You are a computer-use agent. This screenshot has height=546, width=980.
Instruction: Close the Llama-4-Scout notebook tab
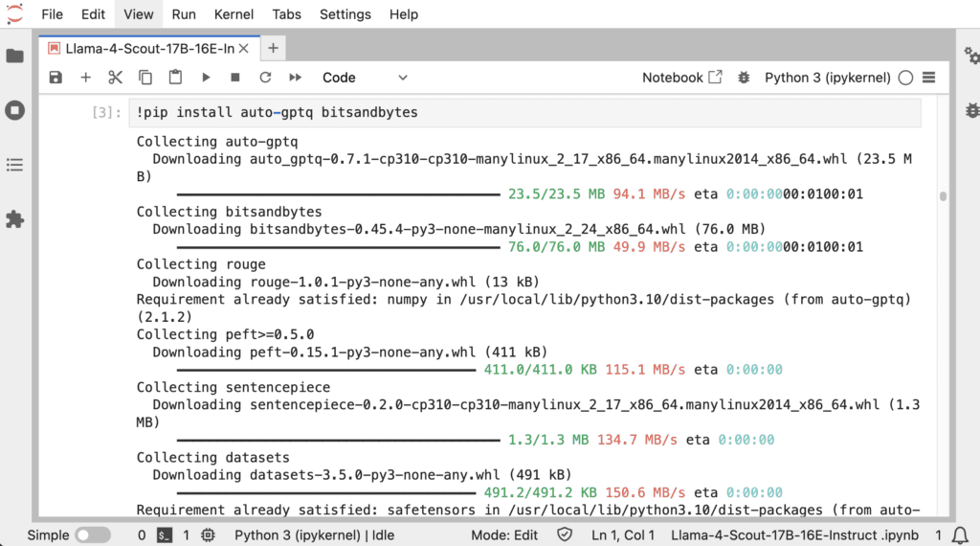tap(244, 49)
